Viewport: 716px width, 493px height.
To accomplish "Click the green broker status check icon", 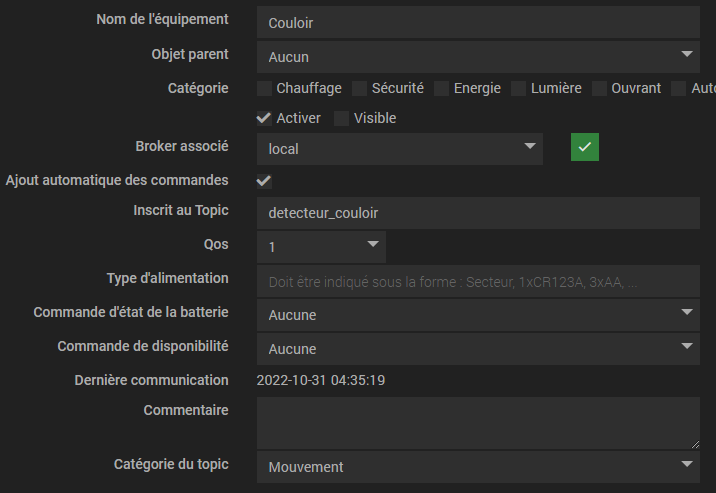I will 585,148.
